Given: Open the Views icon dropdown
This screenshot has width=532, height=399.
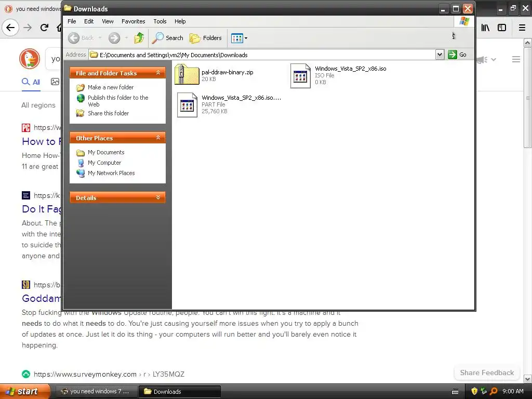Looking at the screenshot, I should click(239, 38).
